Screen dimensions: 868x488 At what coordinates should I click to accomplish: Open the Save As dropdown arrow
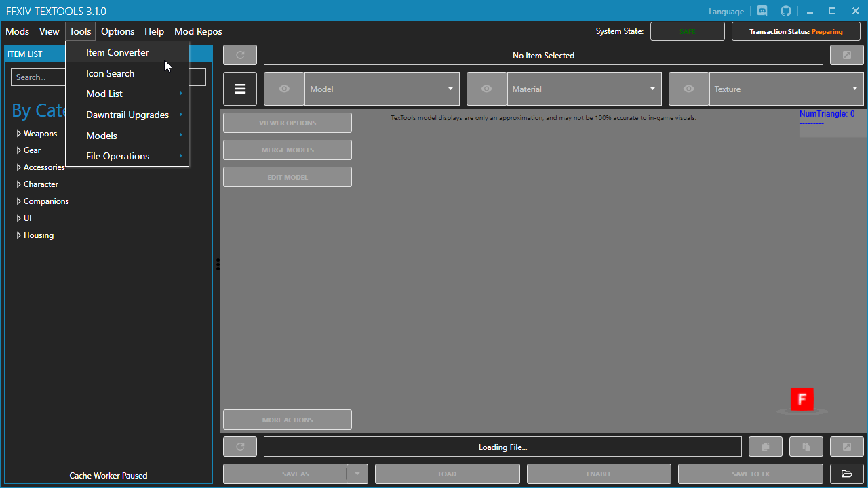pyautogui.click(x=357, y=474)
